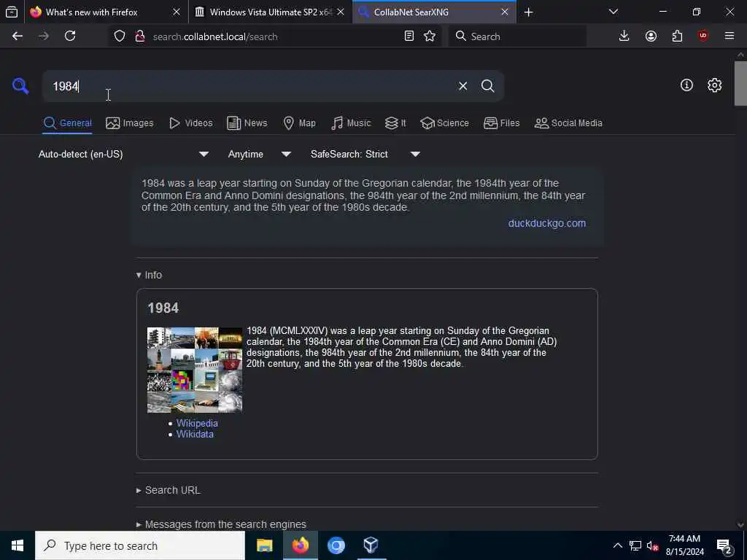This screenshot has width=747, height=560.
Task: Switch to Images category
Action: coord(130,122)
